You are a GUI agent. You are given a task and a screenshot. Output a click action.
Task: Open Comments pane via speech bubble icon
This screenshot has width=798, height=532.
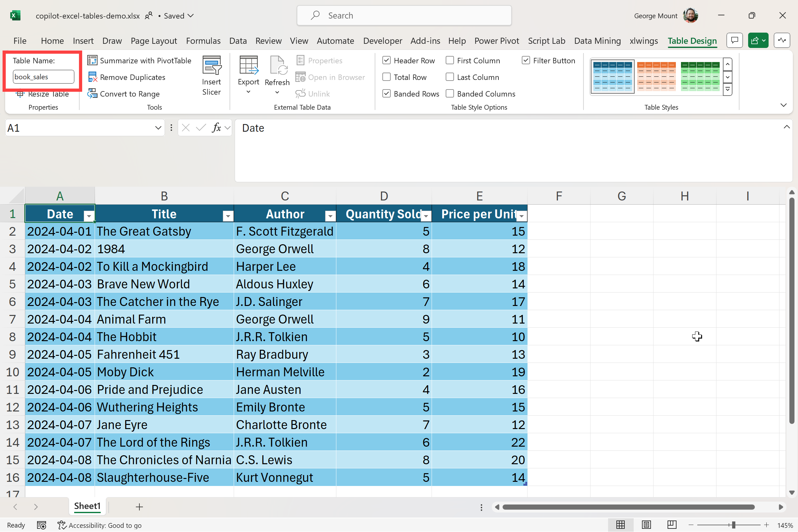point(735,41)
